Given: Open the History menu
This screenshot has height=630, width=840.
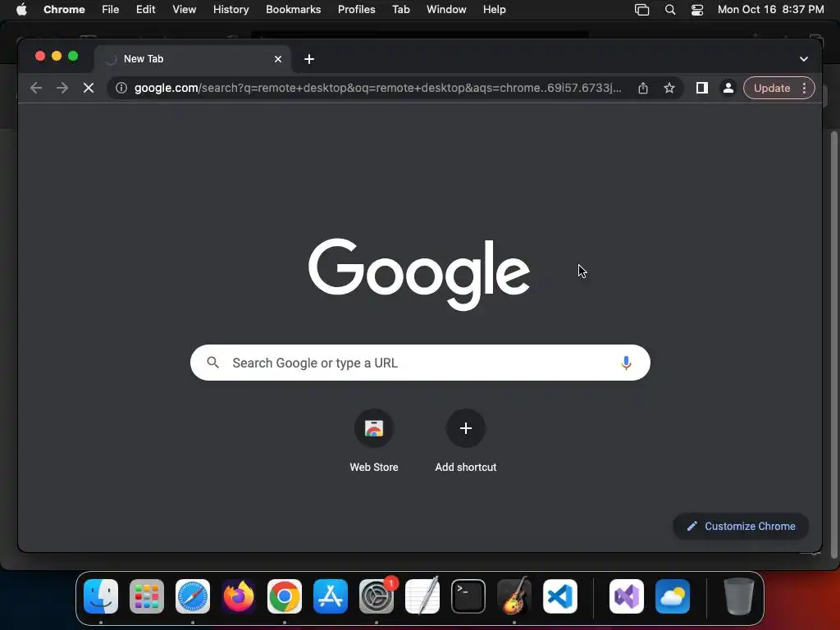Looking at the screenshot, I should point(231,9).
